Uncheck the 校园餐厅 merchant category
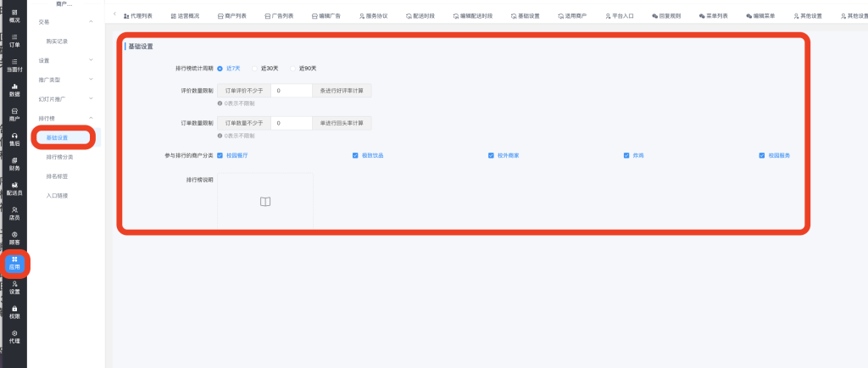868x368 pixels. coord(220,155)
